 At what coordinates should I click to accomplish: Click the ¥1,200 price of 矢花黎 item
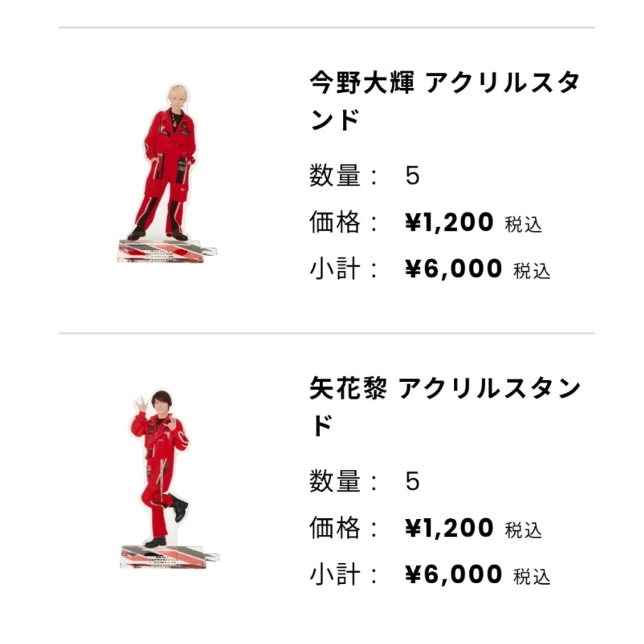pyautogui.click(x=449, y=528)
